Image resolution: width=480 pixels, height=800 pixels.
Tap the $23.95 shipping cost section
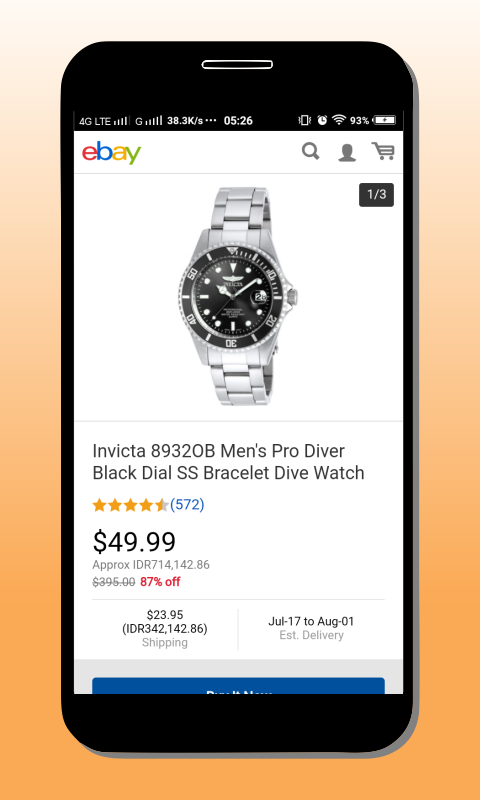coord(165,628)
